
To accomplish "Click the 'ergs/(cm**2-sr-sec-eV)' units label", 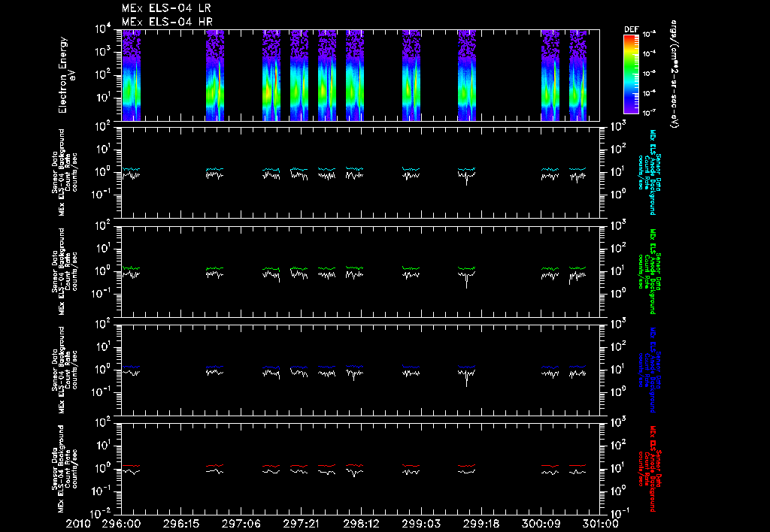I will (675, 74).
